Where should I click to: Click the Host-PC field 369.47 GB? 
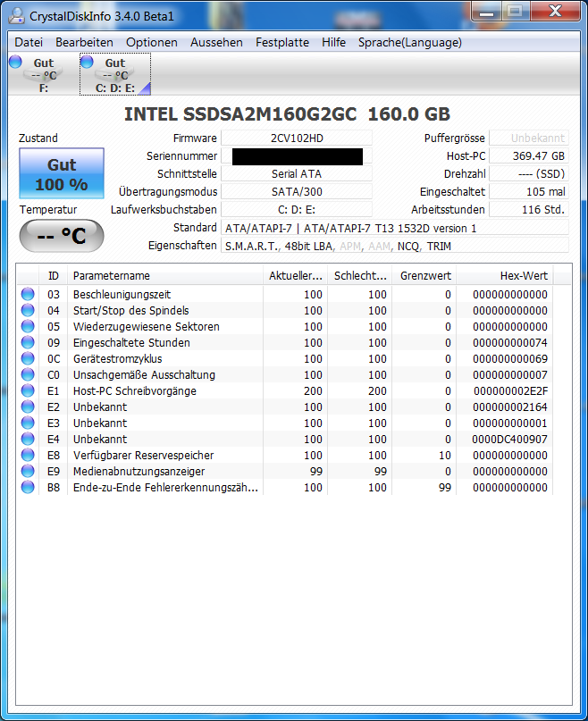coord(529,155)
